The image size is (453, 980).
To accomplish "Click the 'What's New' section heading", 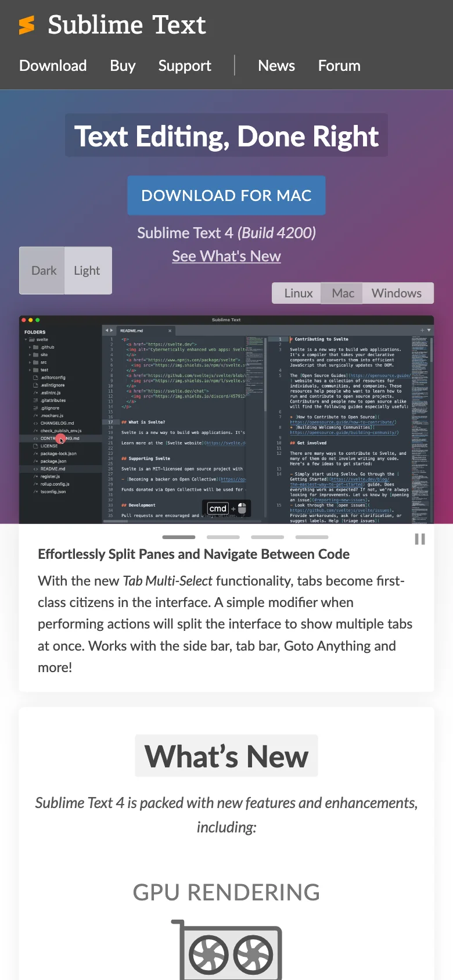I will click(227, 756).
